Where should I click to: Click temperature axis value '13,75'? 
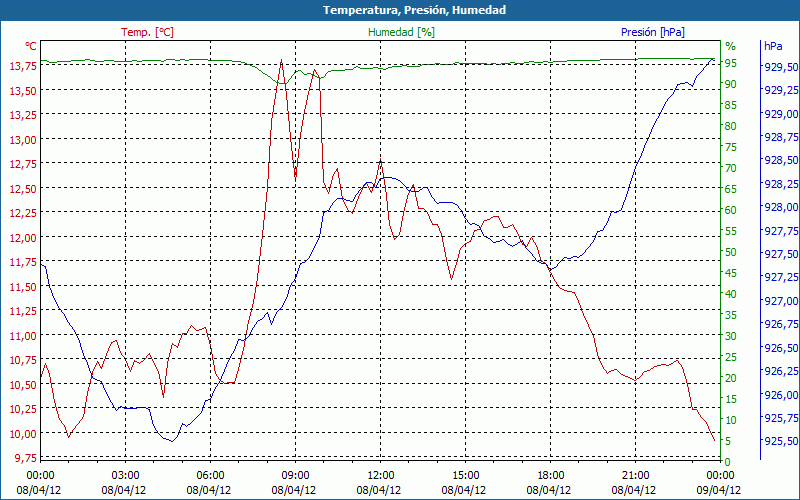pyautogui.click(x=23, y=66)
